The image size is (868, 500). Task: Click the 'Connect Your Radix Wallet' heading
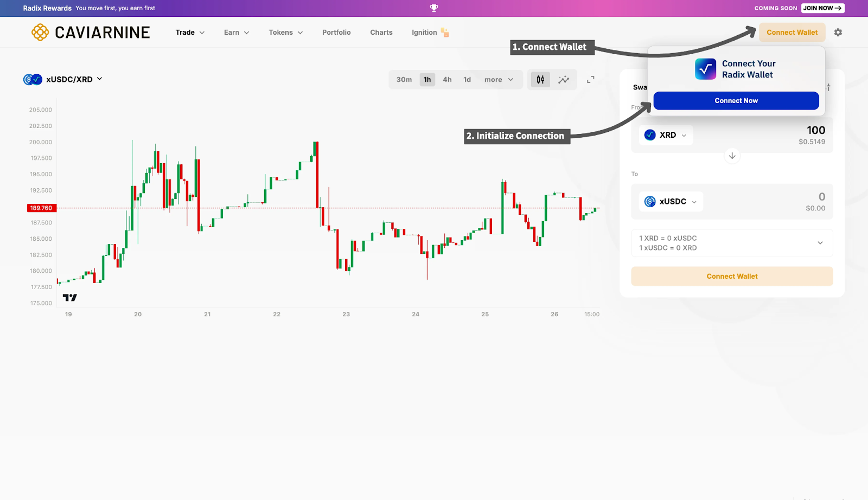point(749,69)
